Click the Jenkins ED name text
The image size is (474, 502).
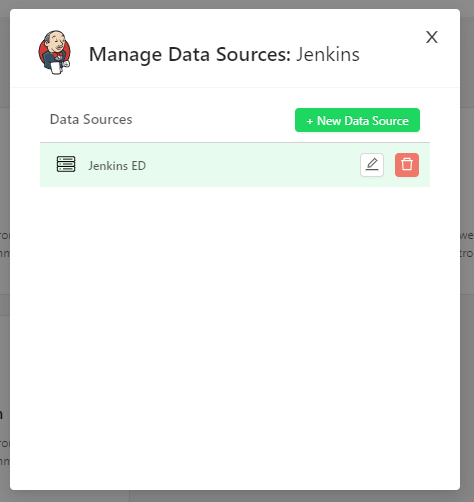(x=117, y=166)
